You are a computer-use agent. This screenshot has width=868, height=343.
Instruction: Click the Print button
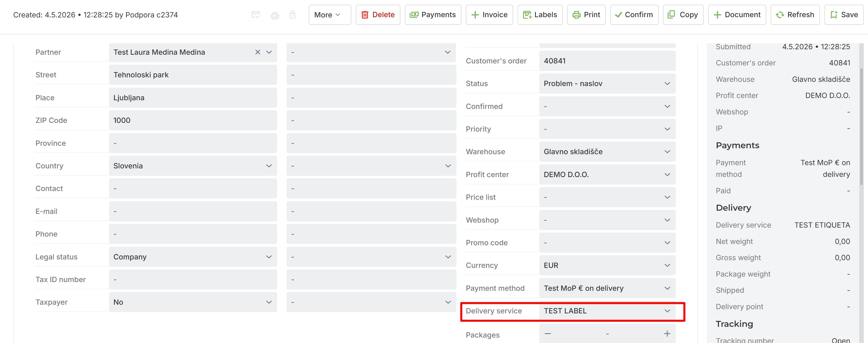(x=586, y=15)
